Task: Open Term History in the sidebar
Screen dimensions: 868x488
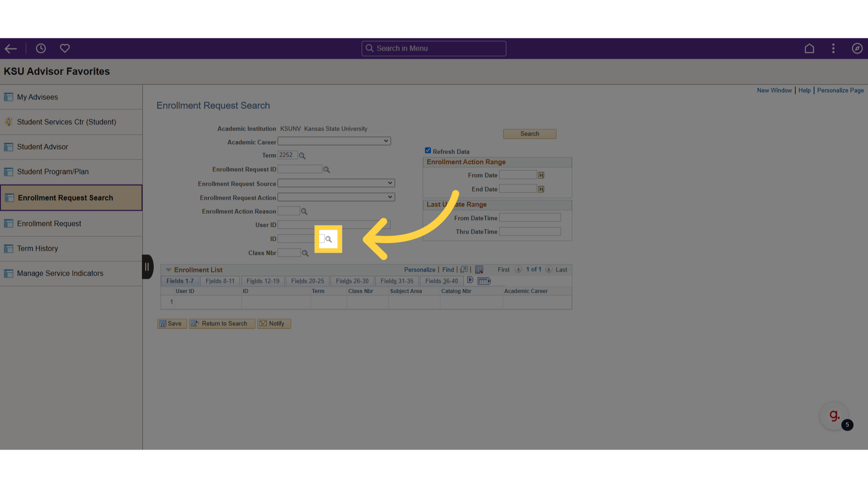Action: [71, 249]
